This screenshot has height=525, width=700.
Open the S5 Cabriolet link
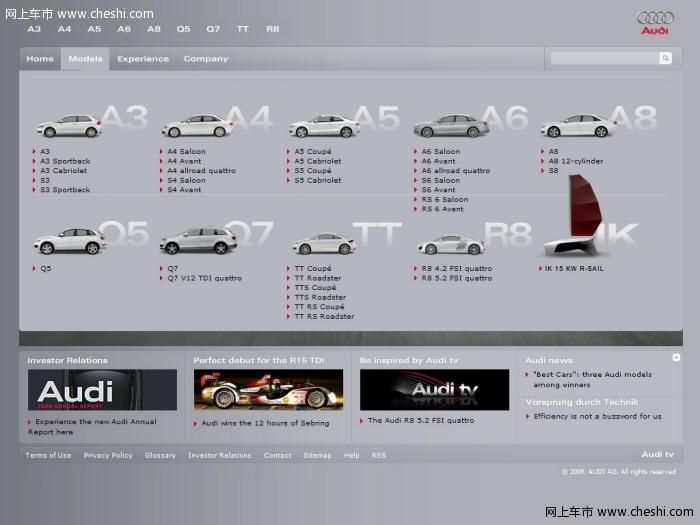318,180
